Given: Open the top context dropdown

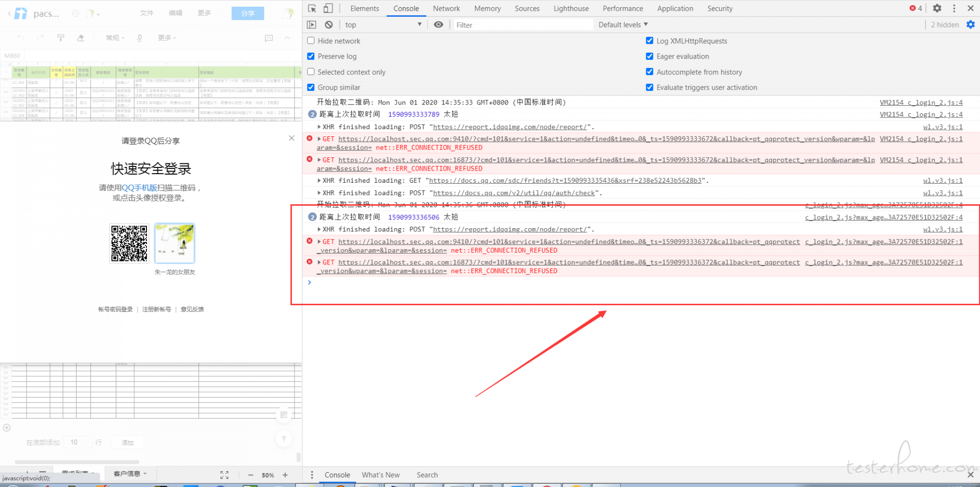Looking at the screenshot, I should point(383,25).
